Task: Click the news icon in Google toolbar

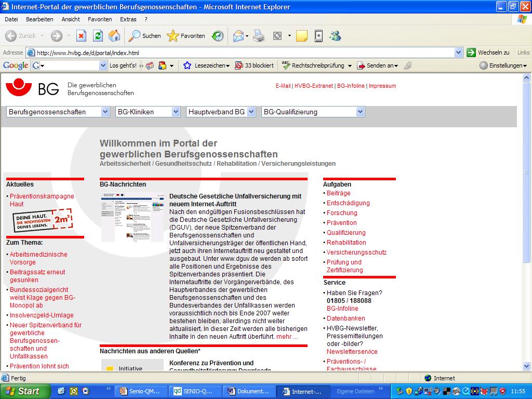Action: click(150, 65)
